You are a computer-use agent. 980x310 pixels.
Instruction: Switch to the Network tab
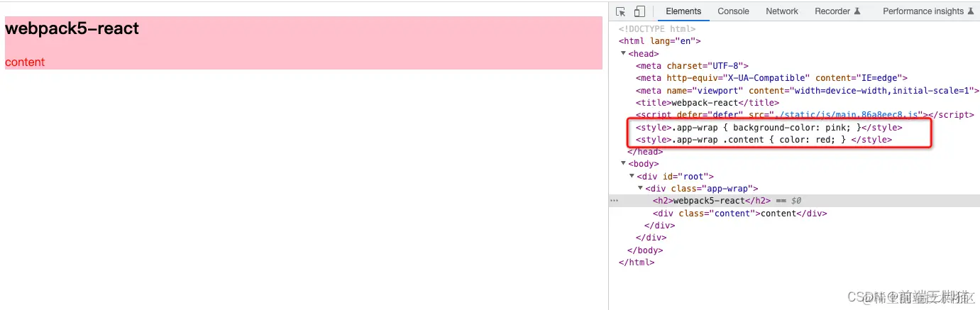[782, 11]
